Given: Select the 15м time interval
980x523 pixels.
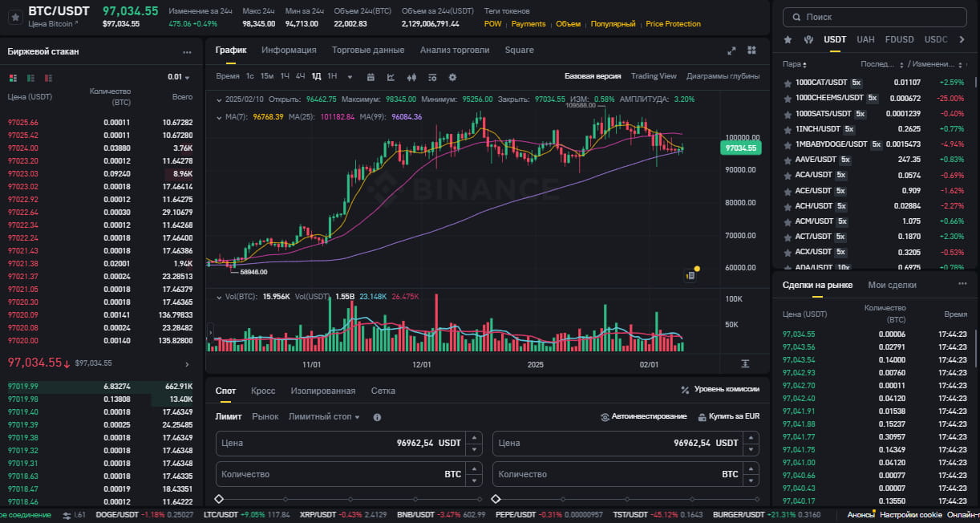Looking at the screenshot, I should click(x=267, y=77).
